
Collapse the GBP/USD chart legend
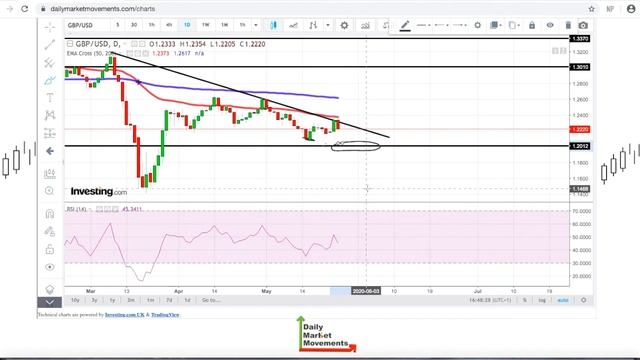[x=70, y=44]
